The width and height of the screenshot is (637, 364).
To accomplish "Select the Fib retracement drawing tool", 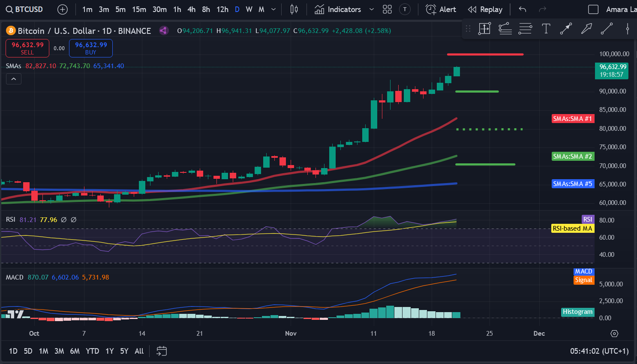I will (x=505, y=29).
